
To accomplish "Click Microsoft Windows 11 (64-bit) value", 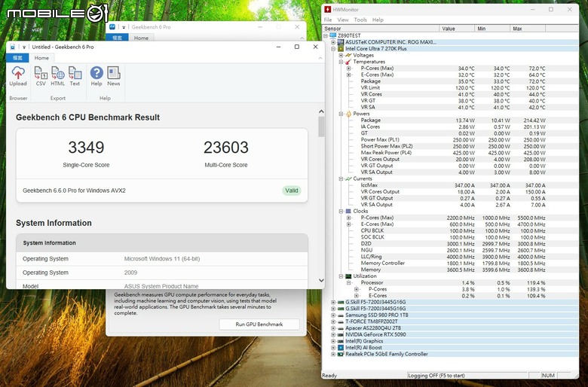I will point(162,259).
